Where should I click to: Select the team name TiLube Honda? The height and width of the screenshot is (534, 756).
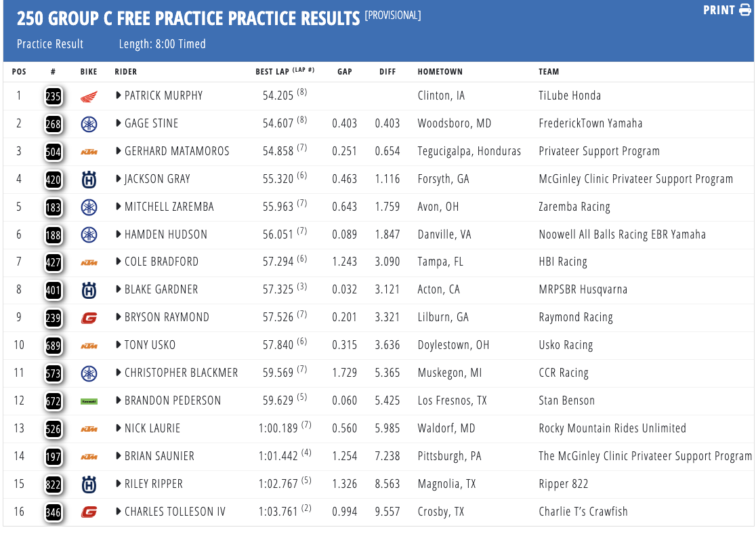point(569,96)
